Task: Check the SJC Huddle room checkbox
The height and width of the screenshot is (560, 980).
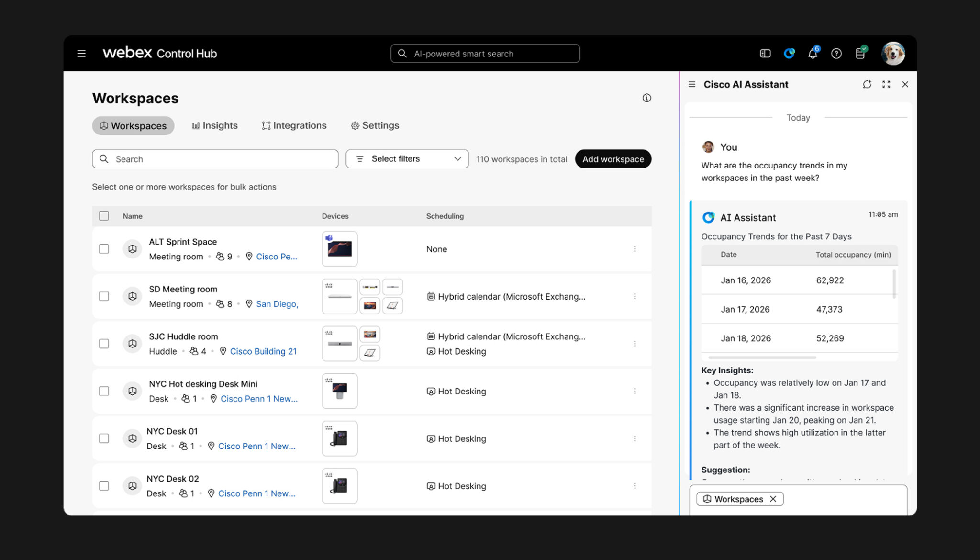Action: click(x=104, y=344)
